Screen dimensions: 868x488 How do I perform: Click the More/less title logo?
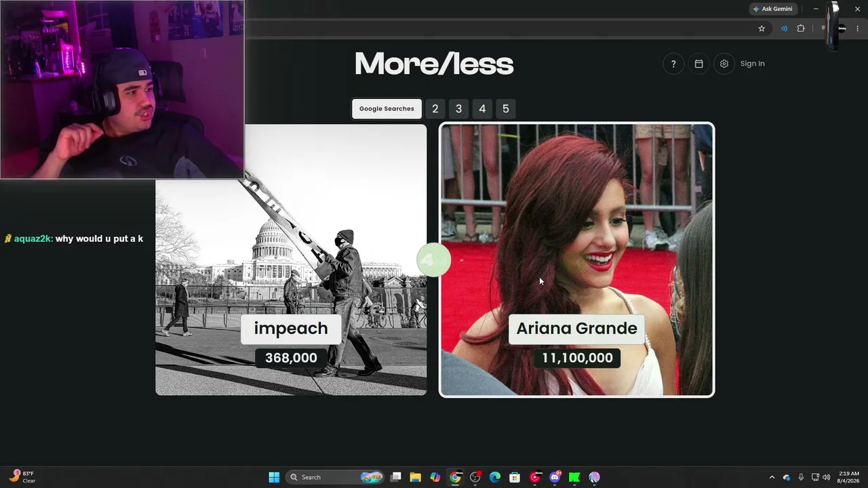click(x=434, y=64)
